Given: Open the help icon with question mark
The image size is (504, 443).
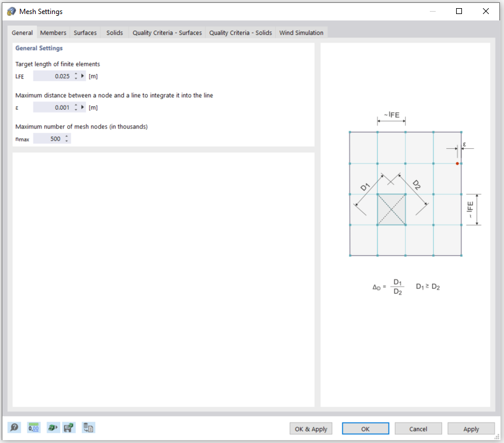Looking at the screenshot, I should [14, 428].
